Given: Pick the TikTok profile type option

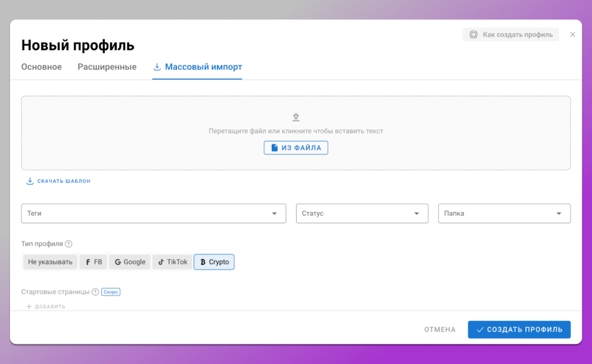Looking at the screenshot, I should pos(172,262).
